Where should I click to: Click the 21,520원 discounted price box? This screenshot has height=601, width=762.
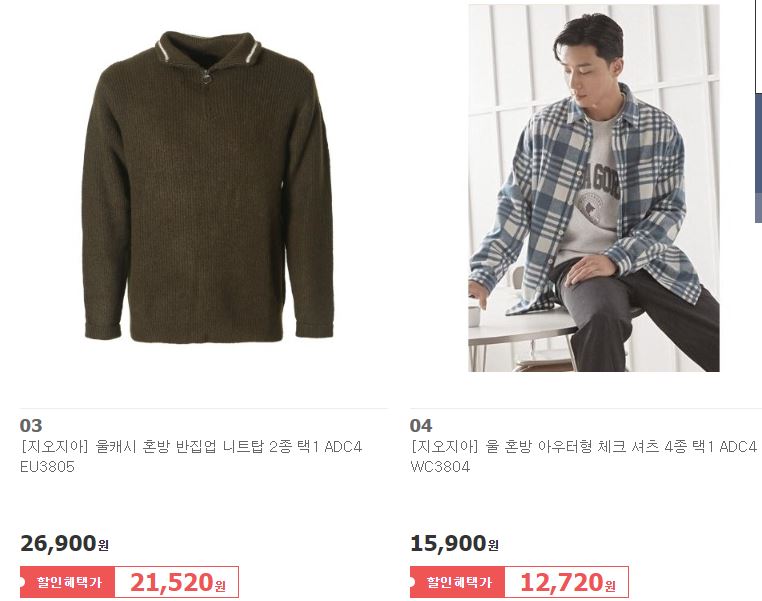pyautogui.click(x=177, y=582)
